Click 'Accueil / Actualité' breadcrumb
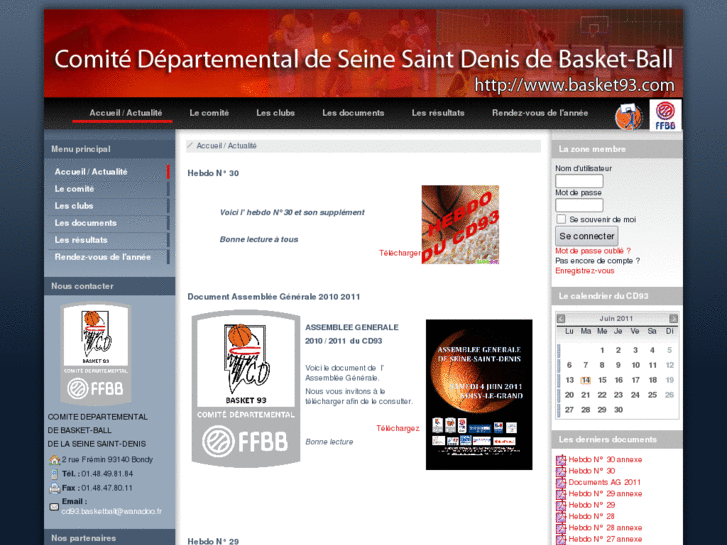 226,146
